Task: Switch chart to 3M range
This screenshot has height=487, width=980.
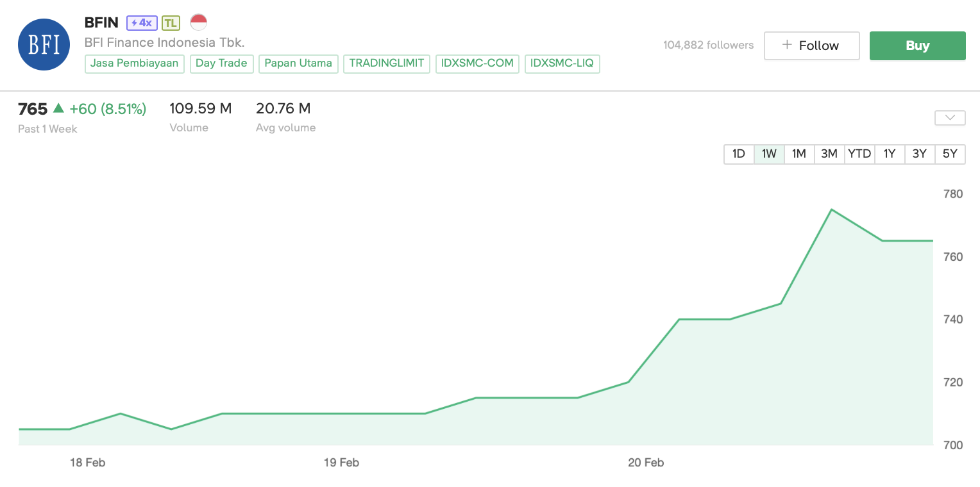Action: click(829, 154)
